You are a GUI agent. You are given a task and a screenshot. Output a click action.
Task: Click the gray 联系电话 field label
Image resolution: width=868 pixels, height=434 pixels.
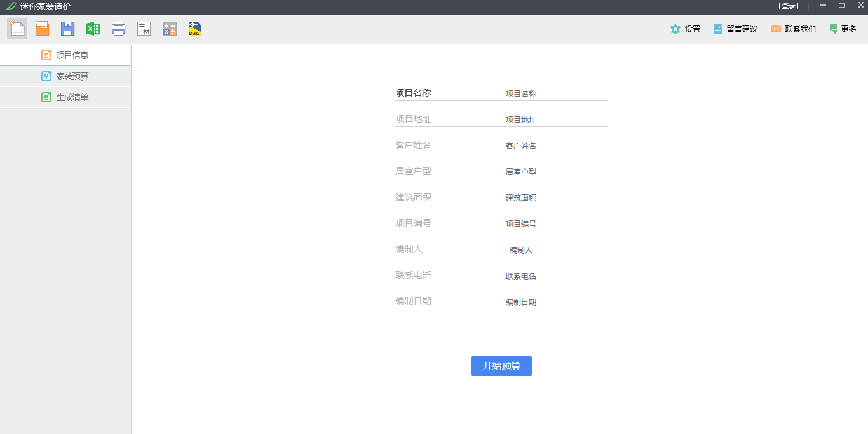pos(413,275)
